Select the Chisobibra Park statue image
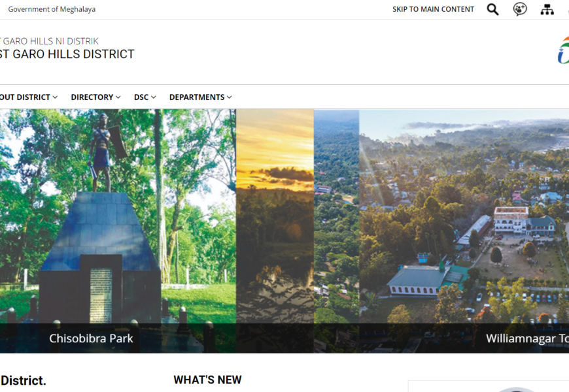 pos(118,216)
